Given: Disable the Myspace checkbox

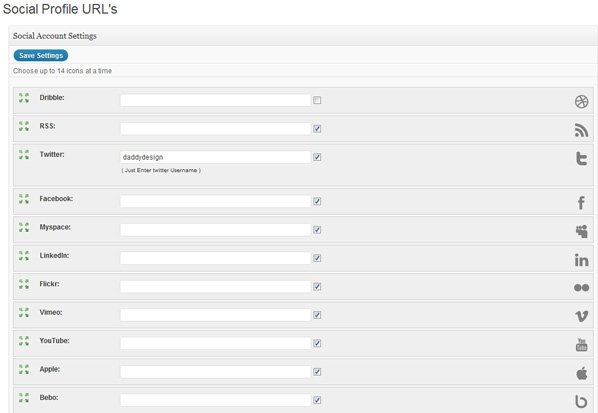Looking at the screenshot, I should pos(317,230).
